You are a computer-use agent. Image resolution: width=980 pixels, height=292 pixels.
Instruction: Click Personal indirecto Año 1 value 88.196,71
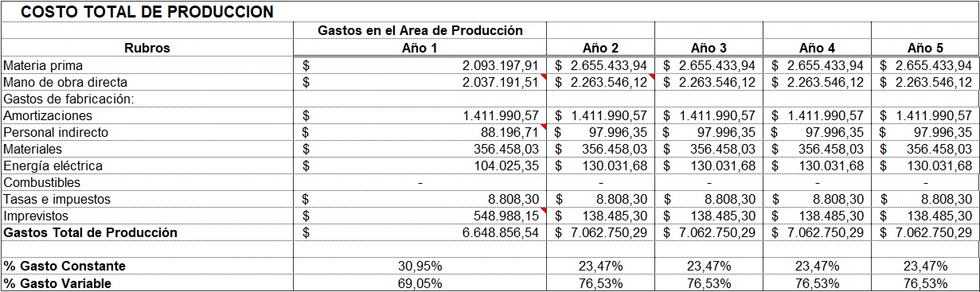pos(420,132)
